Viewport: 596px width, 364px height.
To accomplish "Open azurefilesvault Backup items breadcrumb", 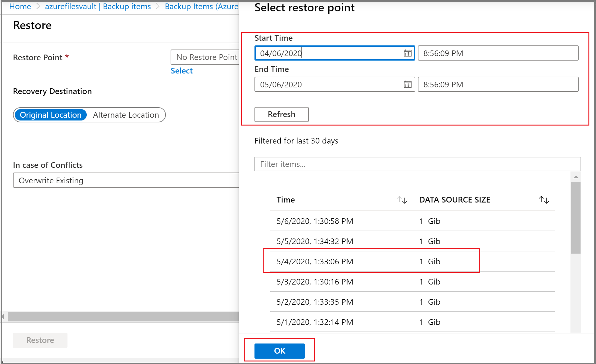I will (x=98, y=6).
